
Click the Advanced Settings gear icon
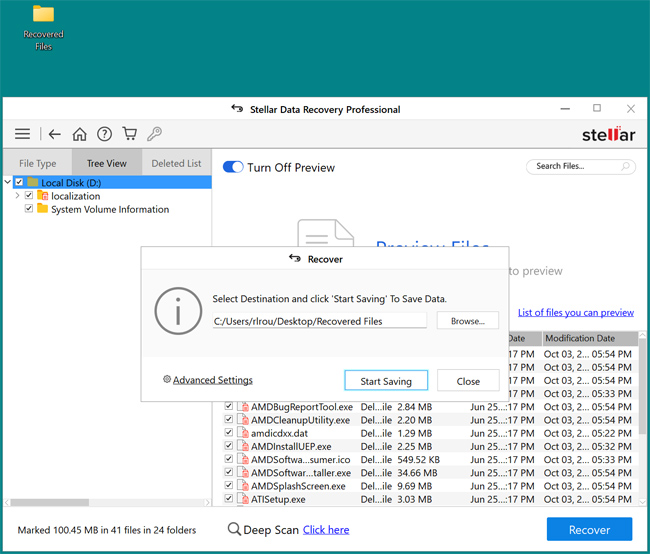(167, 379)
